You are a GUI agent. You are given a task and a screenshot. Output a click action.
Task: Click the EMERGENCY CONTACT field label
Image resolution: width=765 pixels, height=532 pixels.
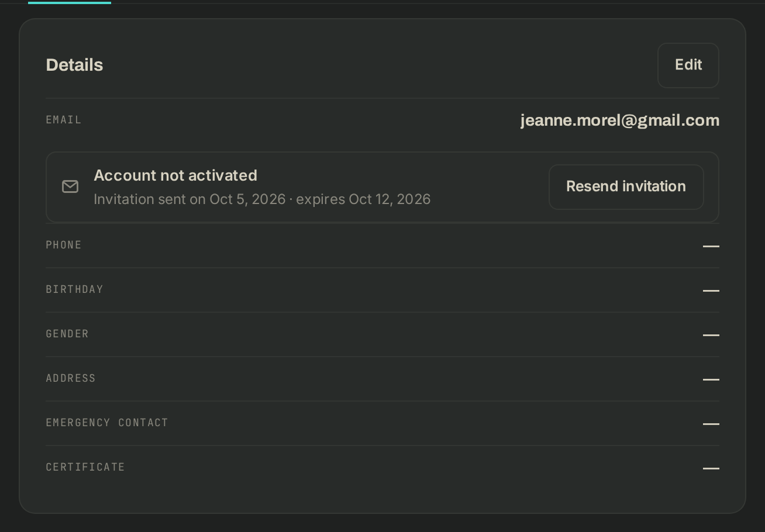point(107,423)
